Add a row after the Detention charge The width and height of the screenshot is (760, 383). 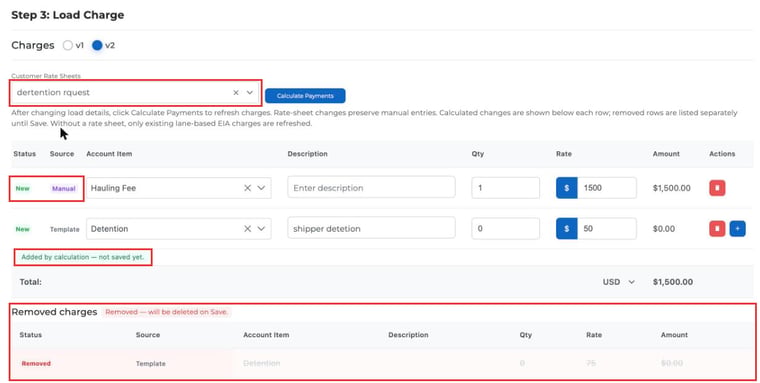pyautogui.click(x=738, y=229)
